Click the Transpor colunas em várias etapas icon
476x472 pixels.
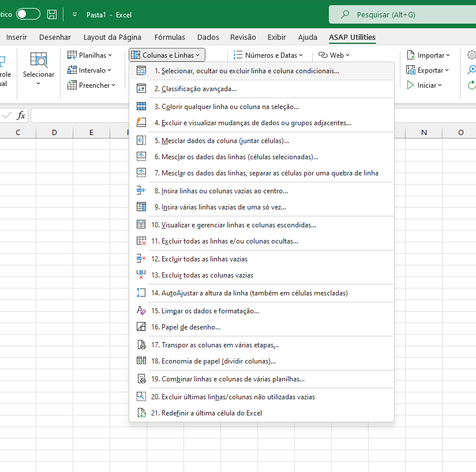pos(141,344)
